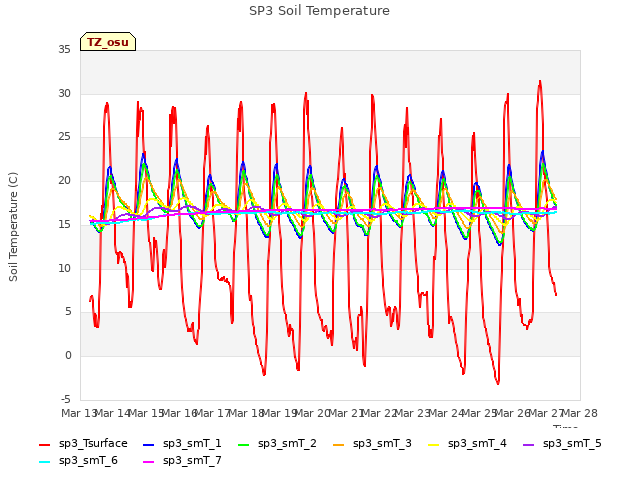Toggle sp3_smT_3 legend entry
This screenshot has height=480, width=640.
tap(372, 444)
